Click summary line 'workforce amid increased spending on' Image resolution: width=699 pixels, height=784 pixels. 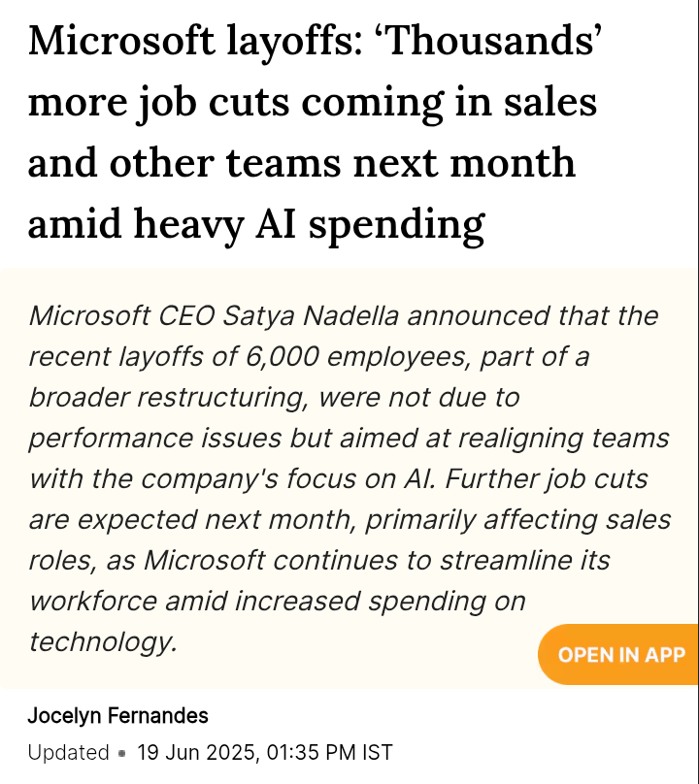tap(278, 602)
